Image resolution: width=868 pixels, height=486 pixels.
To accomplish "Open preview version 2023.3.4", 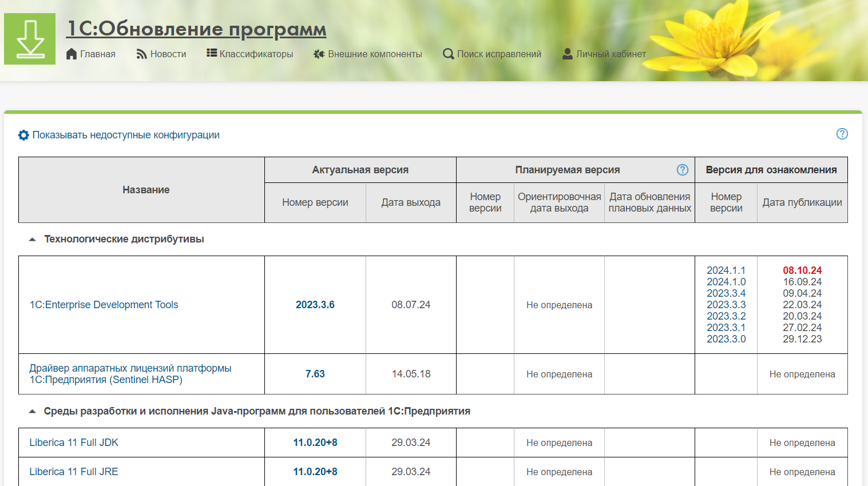I will pyautogui.click(x=726, y=293).
